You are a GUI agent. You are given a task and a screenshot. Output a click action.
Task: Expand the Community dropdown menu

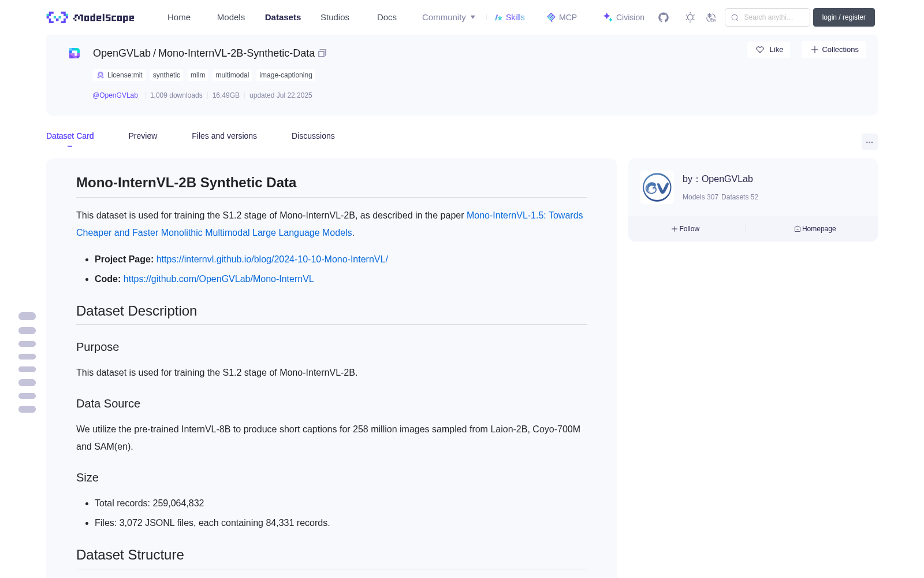pos(449,17)
